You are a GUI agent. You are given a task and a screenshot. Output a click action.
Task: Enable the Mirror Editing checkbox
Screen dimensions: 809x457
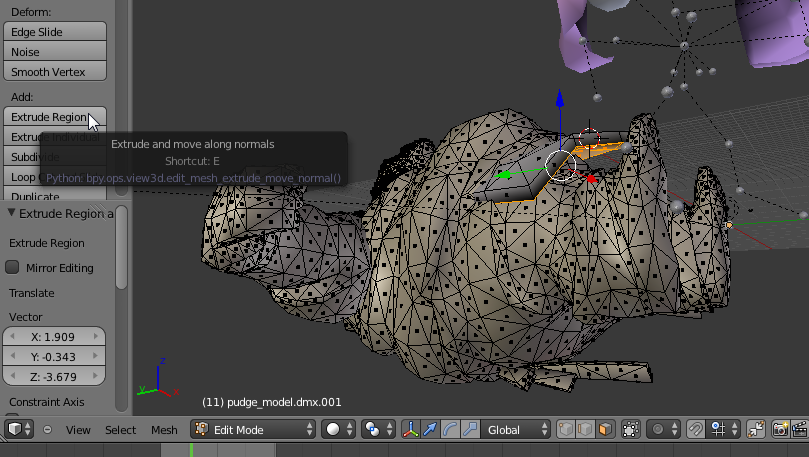pyautogui.click(x=12, y=267)
